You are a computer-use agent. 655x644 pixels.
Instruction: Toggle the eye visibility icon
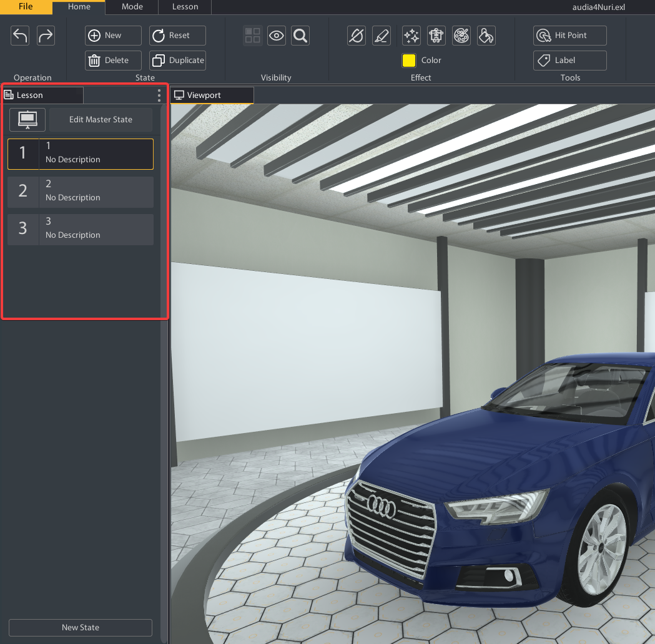click(277, 36)
